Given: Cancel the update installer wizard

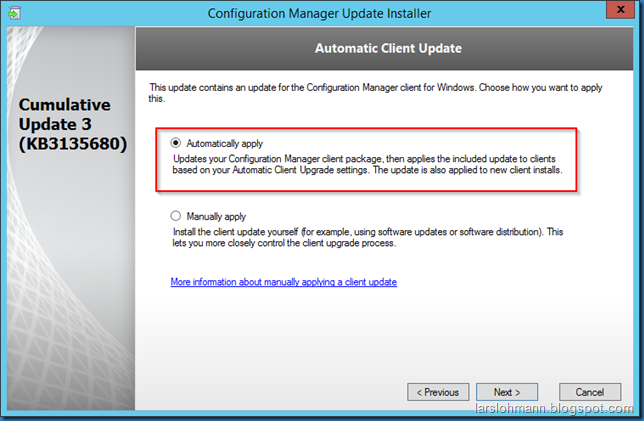Looking at the screenshot, I should (x=590, y=392).
